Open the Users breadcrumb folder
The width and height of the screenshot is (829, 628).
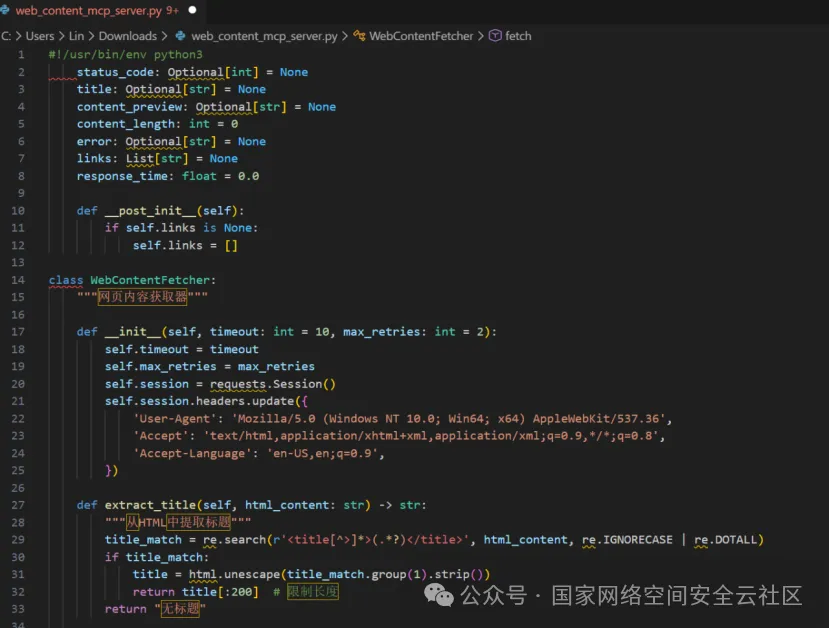40,36
